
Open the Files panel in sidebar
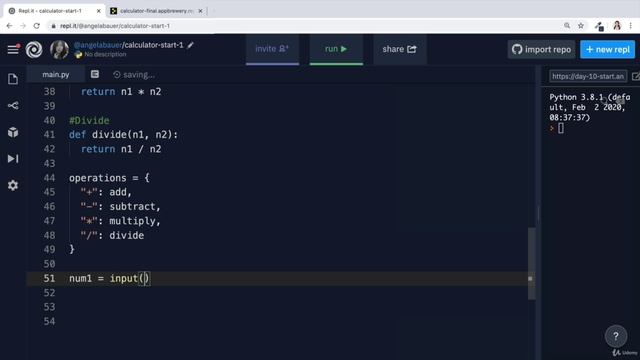13,79
